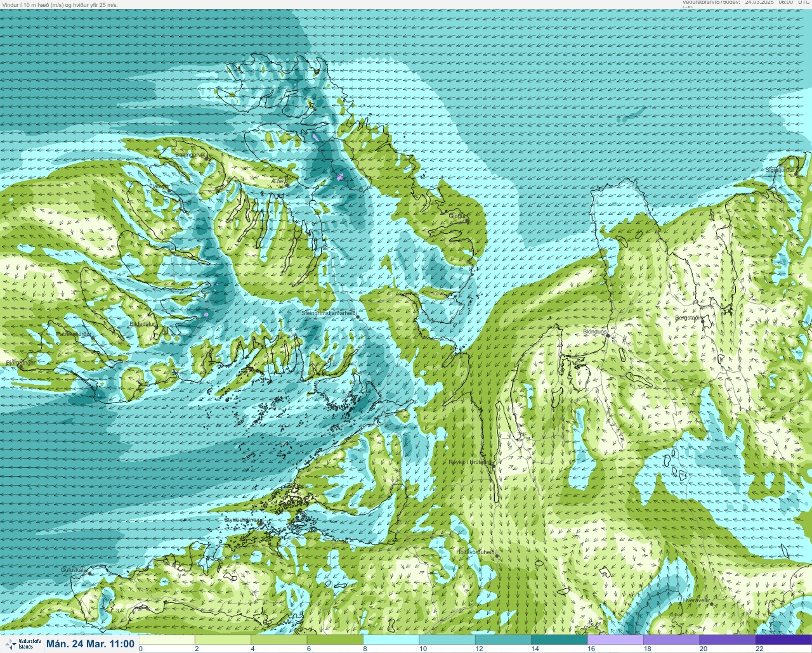
Task: Select the 18–20 m/s purple legend swatch
Action: point(671,640)
